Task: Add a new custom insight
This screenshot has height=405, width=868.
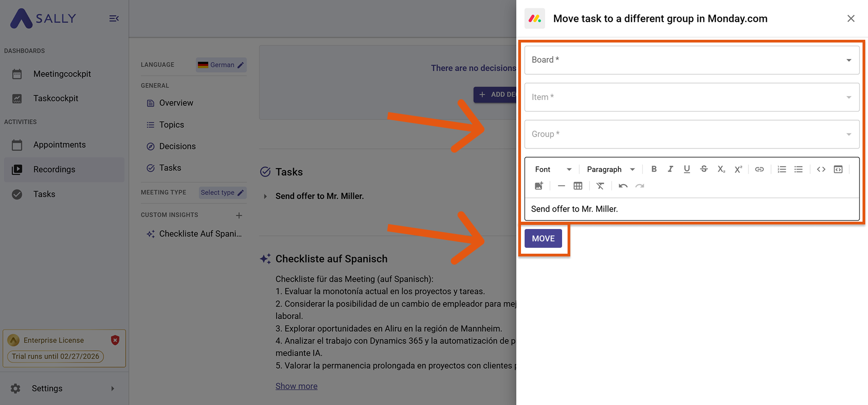Action: click(x=239, y=215)
